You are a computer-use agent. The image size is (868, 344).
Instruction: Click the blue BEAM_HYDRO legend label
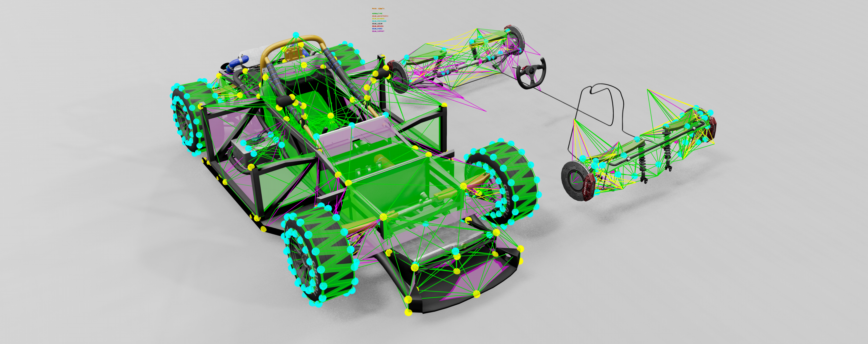point(377,29)
